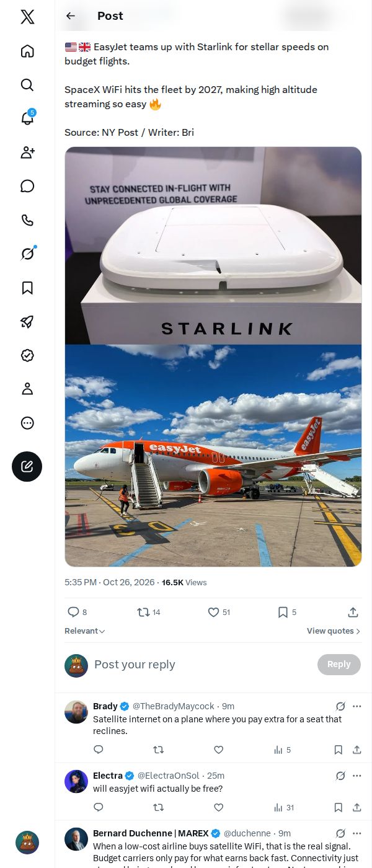Open the Profile item in sidebar

click(x=27, y=389)
